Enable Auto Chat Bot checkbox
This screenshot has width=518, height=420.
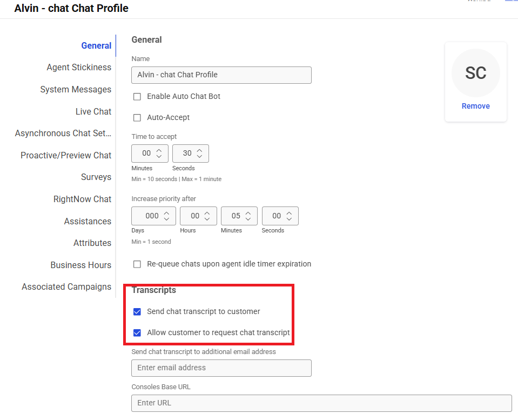(137, 97)
